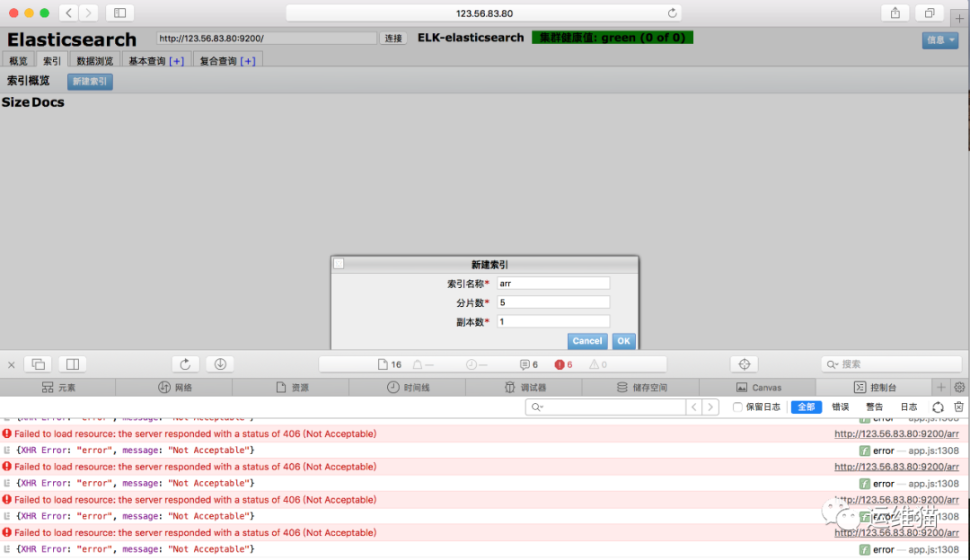Add a new 复合查询 tab with [+]
970x560 pixels.
click(248, 60)
